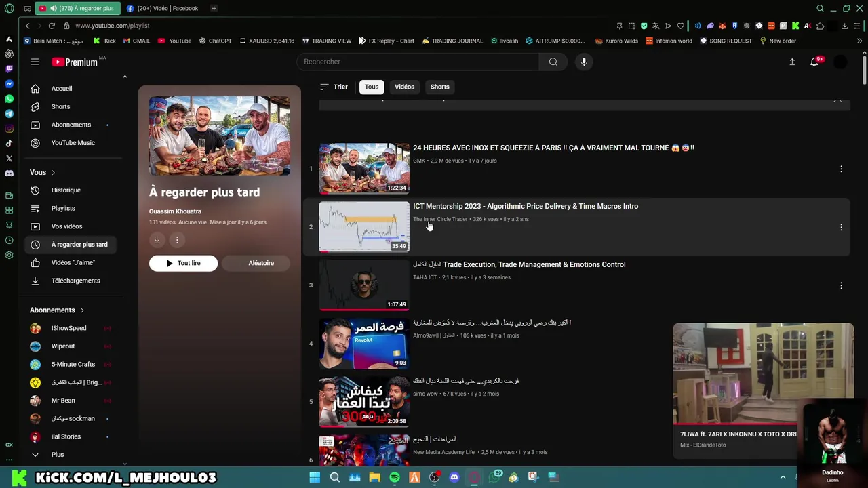
Task: Open the Trier sort dropdown
Action: [334, 87]
